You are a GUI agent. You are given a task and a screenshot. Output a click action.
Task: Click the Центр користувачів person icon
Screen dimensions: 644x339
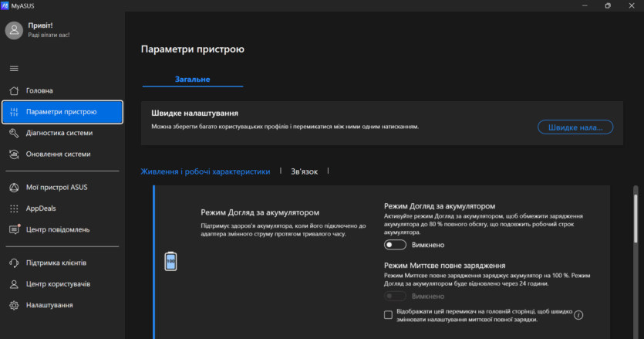click(x=13, y=284)
